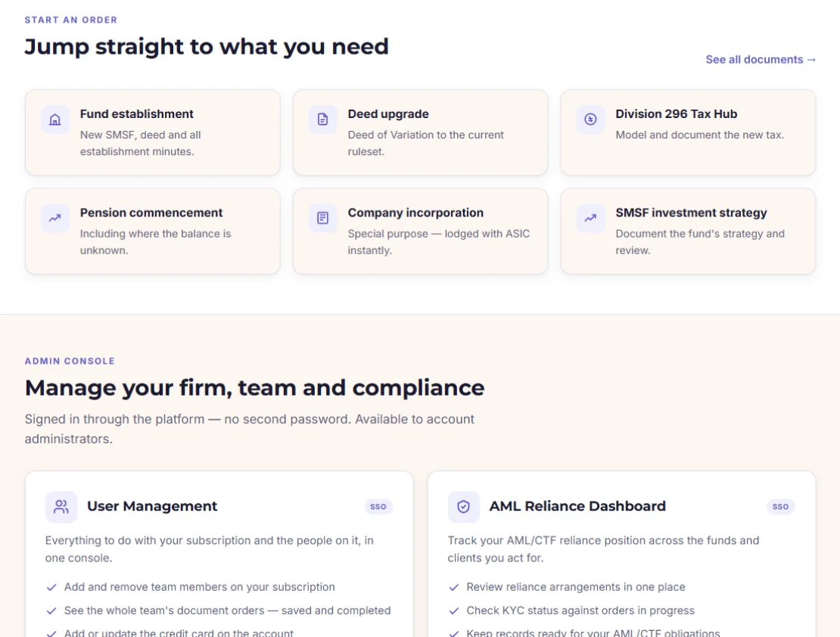
Task: Click 'Review reliance arrangements in one place' line
Action: click(x=576, y=587)
